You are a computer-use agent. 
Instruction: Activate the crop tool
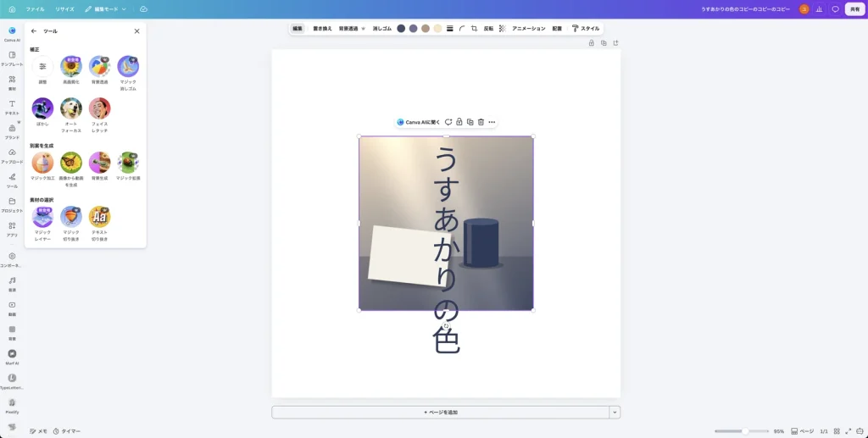click(475, 28)
